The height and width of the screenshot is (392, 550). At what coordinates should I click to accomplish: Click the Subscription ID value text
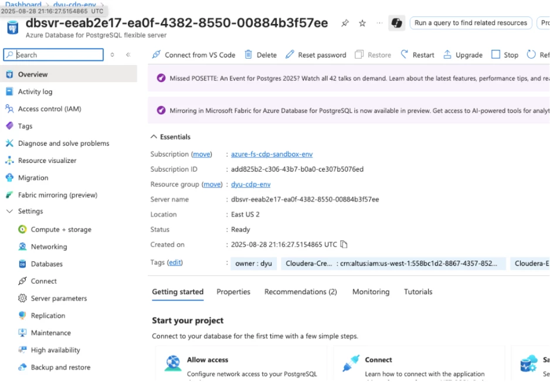pyautogui.click(x=297, y=169)
